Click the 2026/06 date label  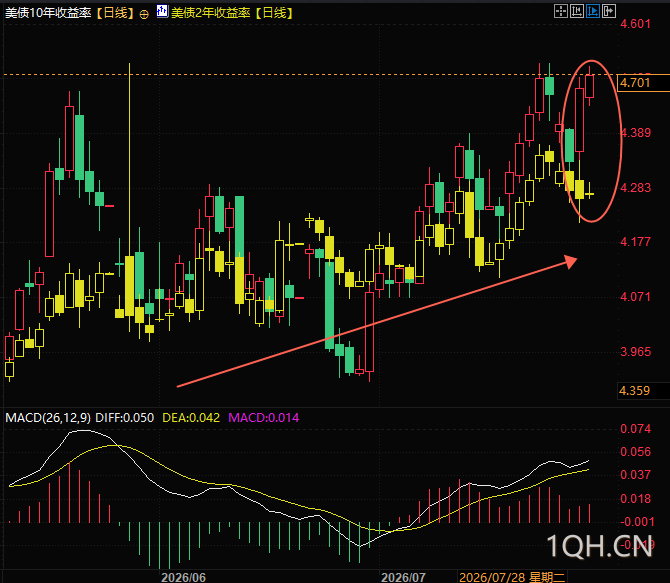(x=183, y=577)
